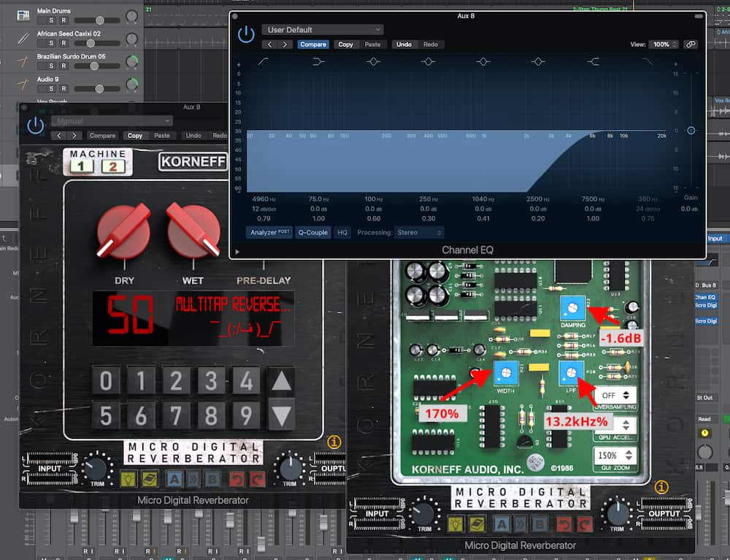Go to next preset in Channel EQ

click(285, 45)
